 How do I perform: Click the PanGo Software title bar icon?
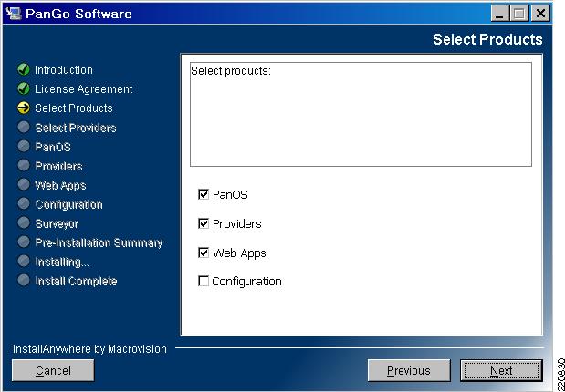click(x=14, y=14)
